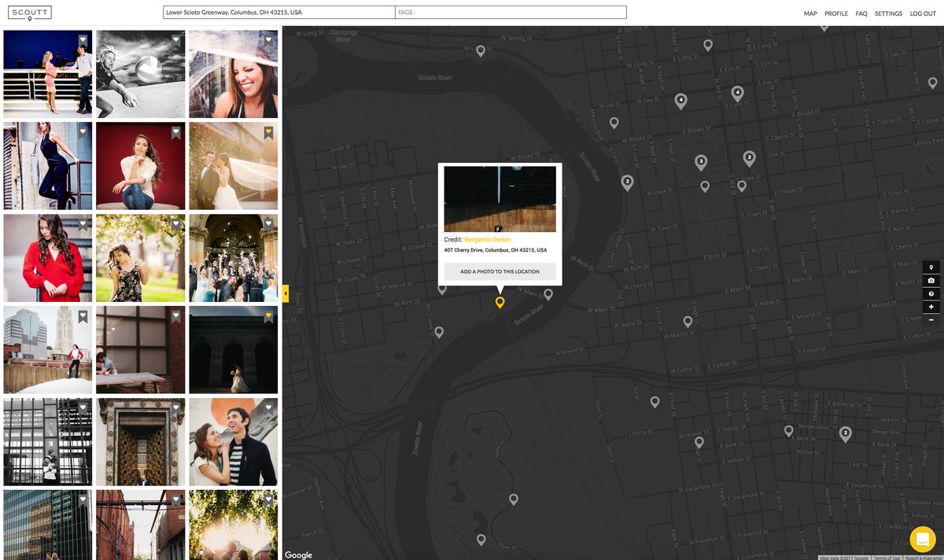Click the Scoutt logo
944x560 pixels.
click(x=30, y=13)
